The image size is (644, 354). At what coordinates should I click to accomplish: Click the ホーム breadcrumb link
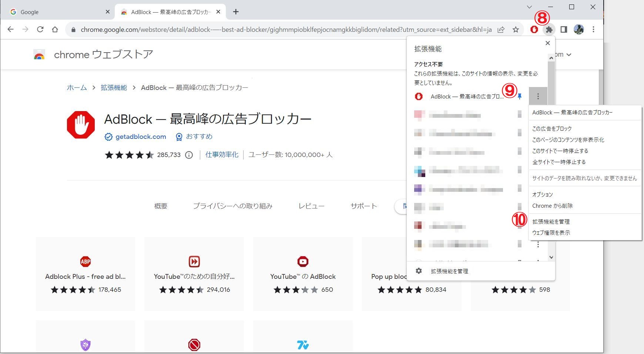click(x=77, y=87)
